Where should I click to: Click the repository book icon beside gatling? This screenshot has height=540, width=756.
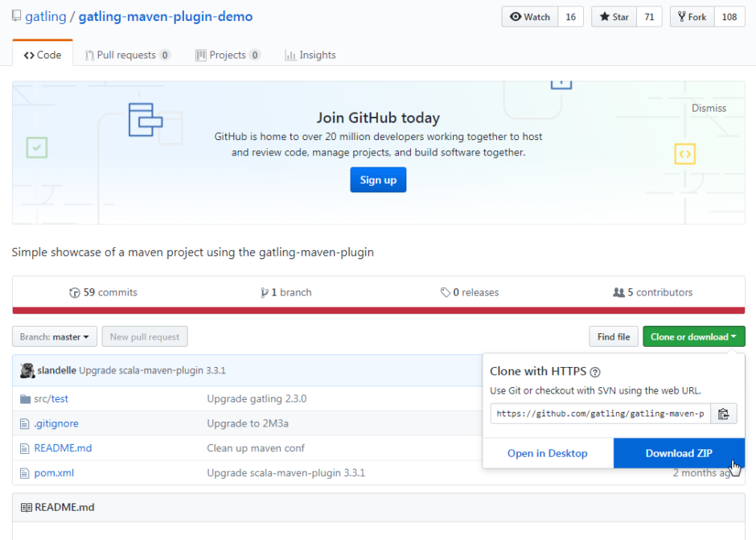pyautogui.click(x=17, y=17)
